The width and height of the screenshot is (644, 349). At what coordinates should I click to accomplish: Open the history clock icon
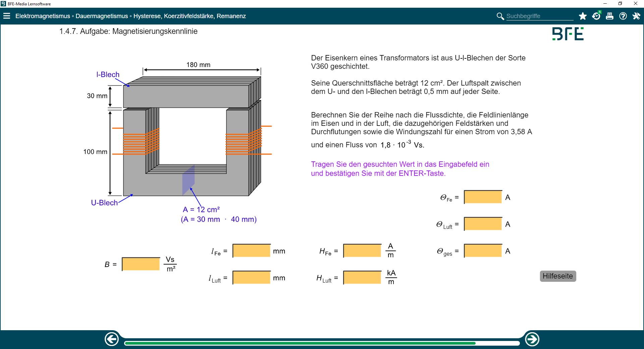tap(596, 16)
